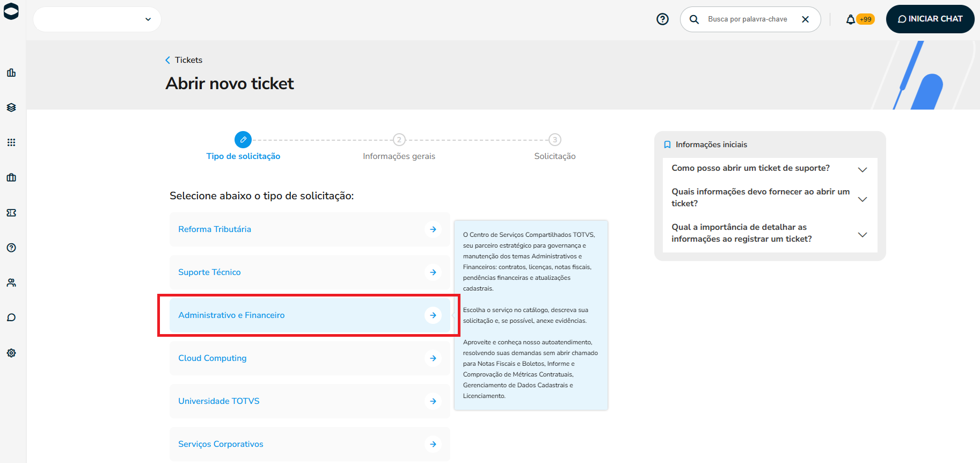Click the 'Escolha o serviço no catálogo' paragraph

[525, 315]
